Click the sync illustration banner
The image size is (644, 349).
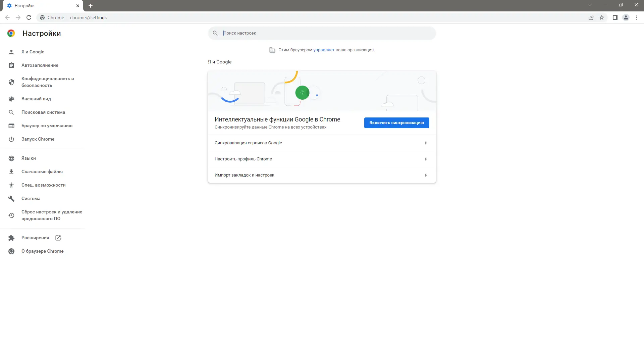322,91
